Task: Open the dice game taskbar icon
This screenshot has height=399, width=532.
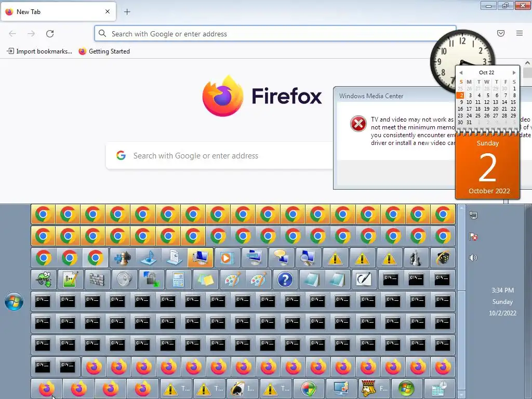Action: (x=443, y=258)
